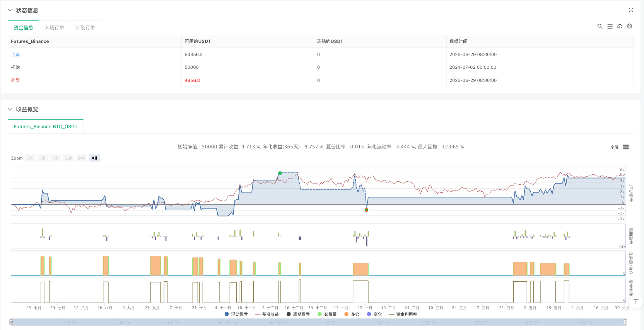Select the All zoom range button
Image resolution: width=644 pixels, height=330 pixels.
click(94, 158)
